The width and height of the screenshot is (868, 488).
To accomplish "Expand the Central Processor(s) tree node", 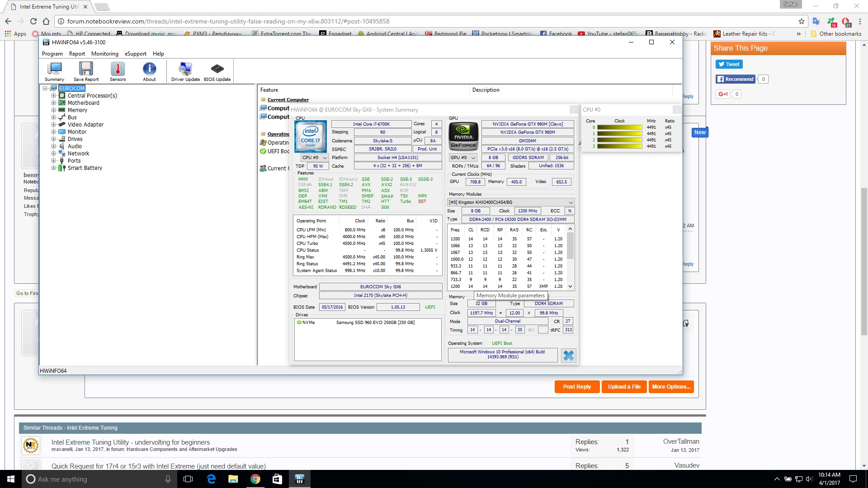I will point(53,96).
